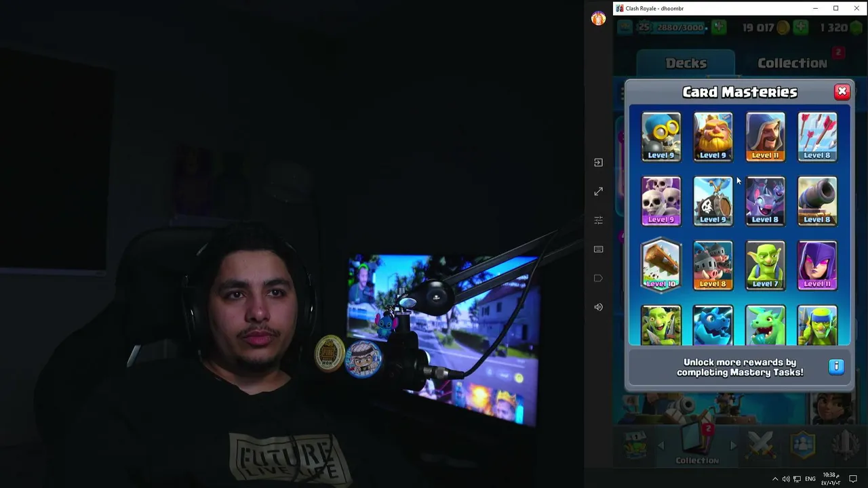
Task: Click the blue info button beside Mastery Tasks
Action: click(836, 367)
